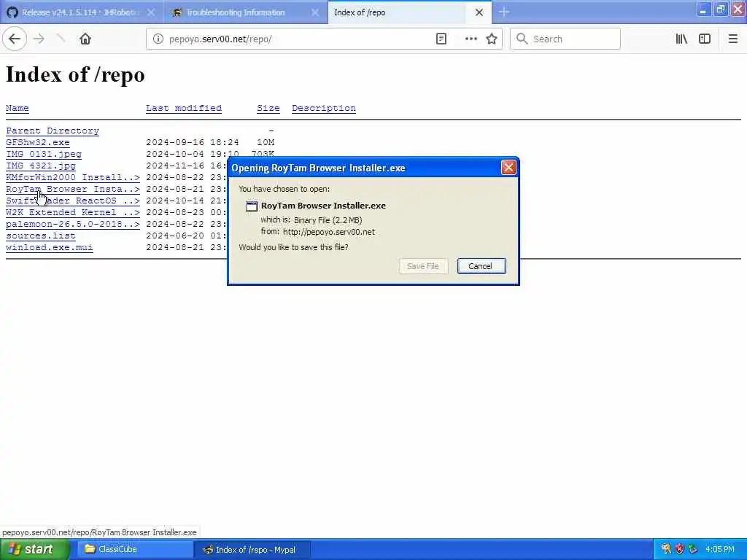Click the red shield tray icon
The image size is (747, 560).
coord(679,550)
